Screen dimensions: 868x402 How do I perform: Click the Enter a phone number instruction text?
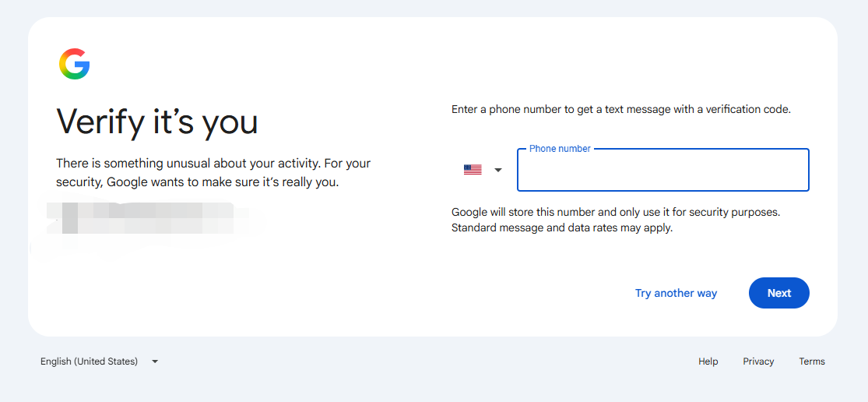[621, 110]
